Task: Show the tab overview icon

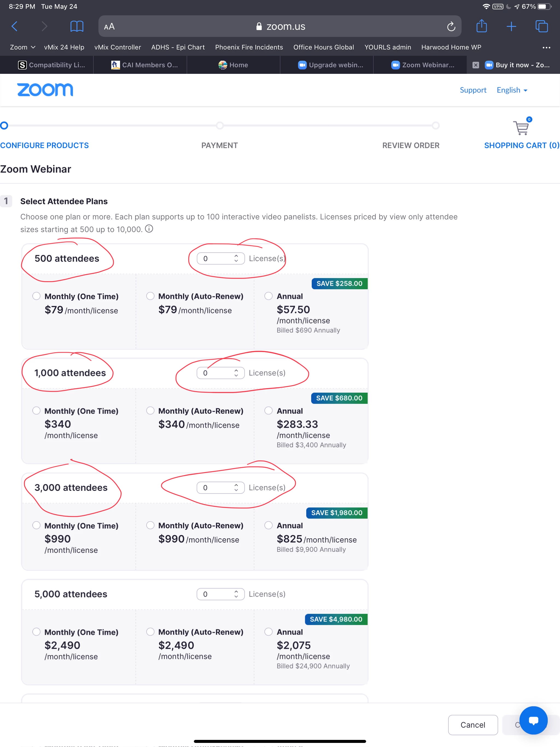Action: (541, 26)
